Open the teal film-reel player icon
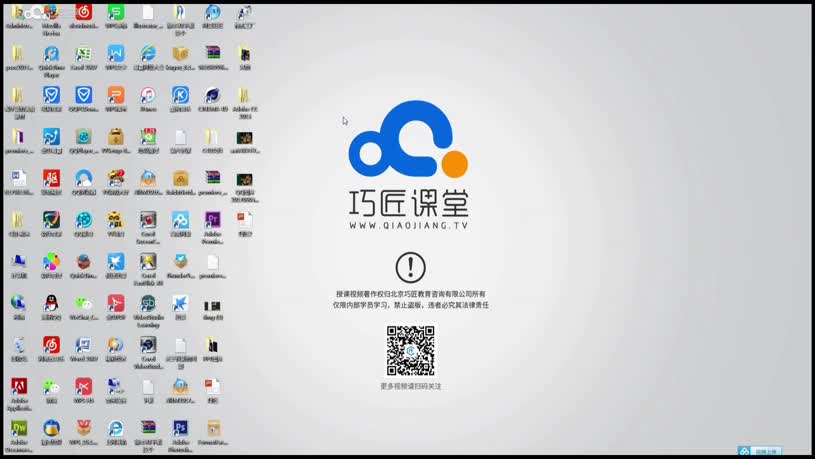 84,219
